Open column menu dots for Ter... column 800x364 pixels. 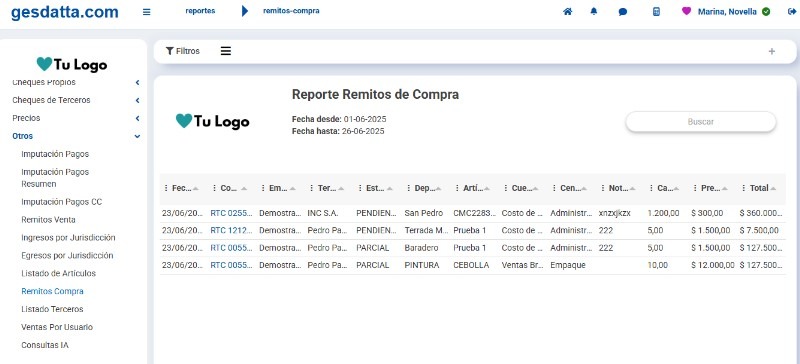(311, 188)
